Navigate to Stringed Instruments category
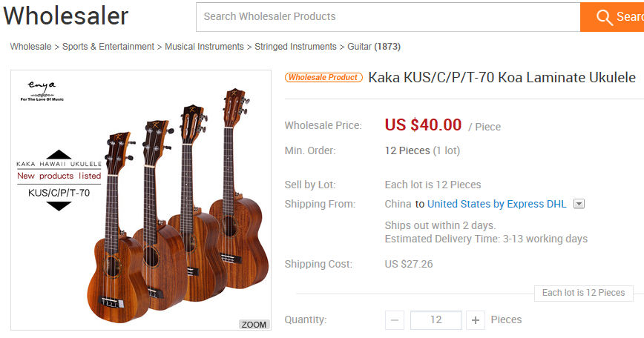Screen dimensions: 644x338 (295, 47)
